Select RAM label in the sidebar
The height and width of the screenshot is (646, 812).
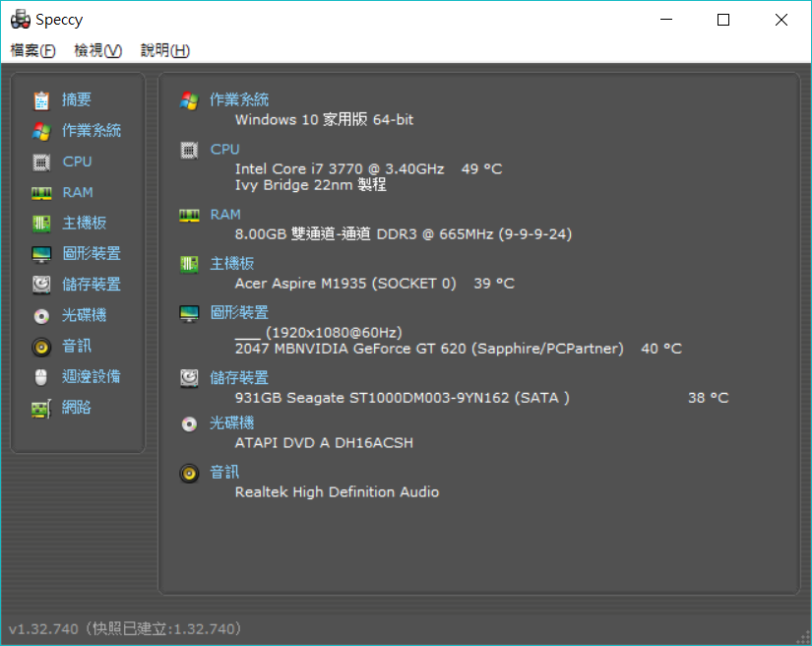coord(78,192)
